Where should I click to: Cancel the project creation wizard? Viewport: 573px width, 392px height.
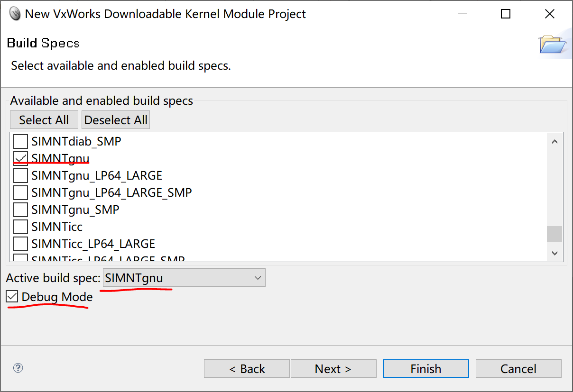[518, 368]
